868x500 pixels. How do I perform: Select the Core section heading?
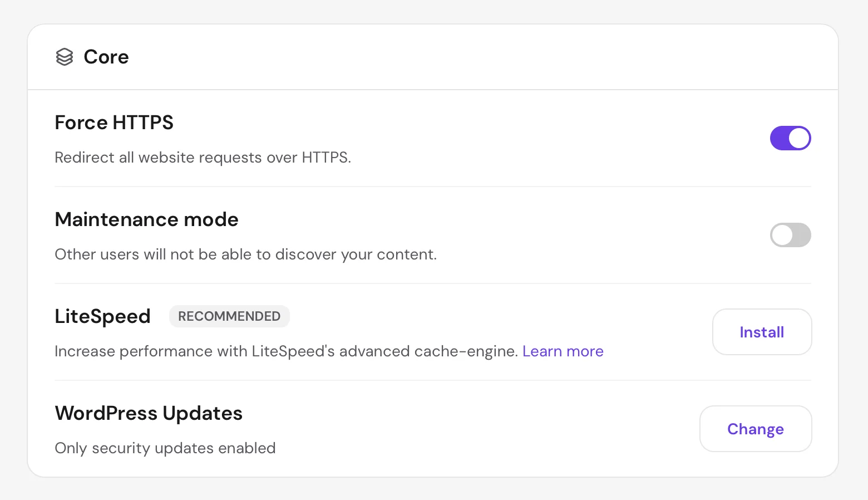pos(106,57)
